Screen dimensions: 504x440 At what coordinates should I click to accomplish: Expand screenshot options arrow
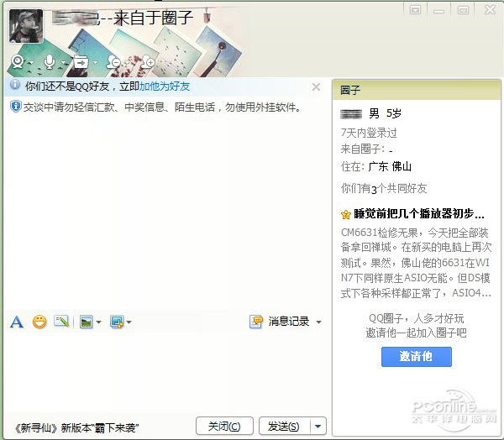pyautogui.click(x=129, y=322)
